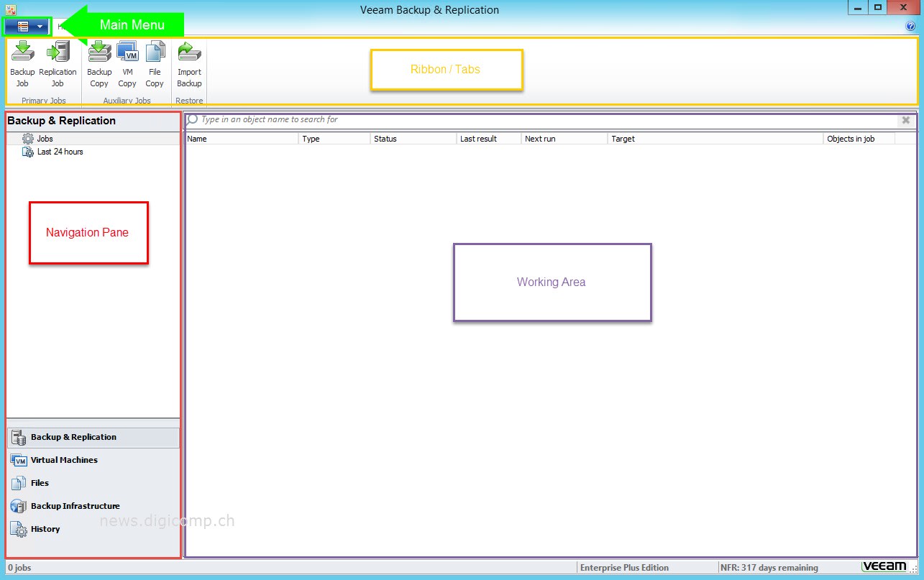Clear the search with the X button
924x580 pixels.
coord(906,120)
